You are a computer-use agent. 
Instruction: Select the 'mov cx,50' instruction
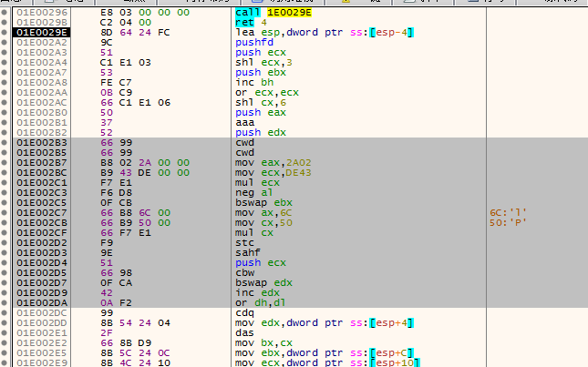click(263, 223)
